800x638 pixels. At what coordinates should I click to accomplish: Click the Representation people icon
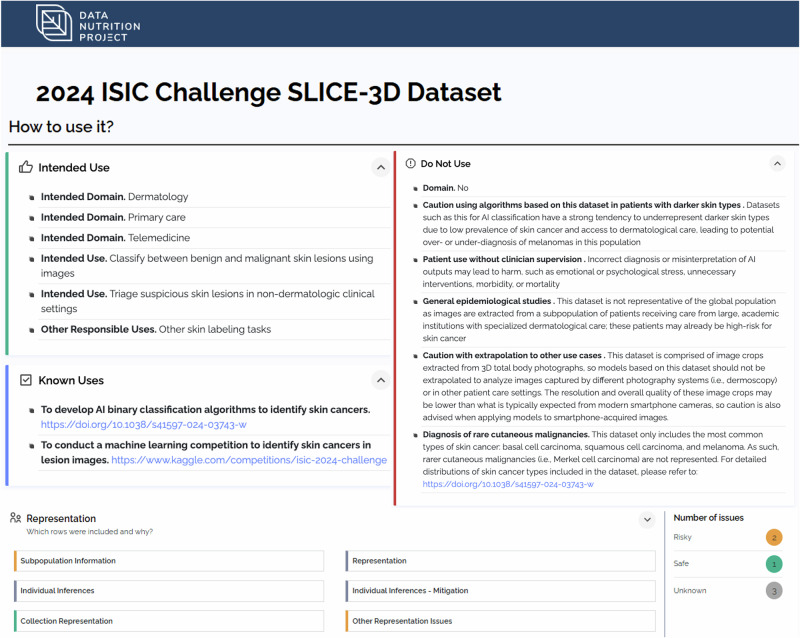click(x=15, y=518)
